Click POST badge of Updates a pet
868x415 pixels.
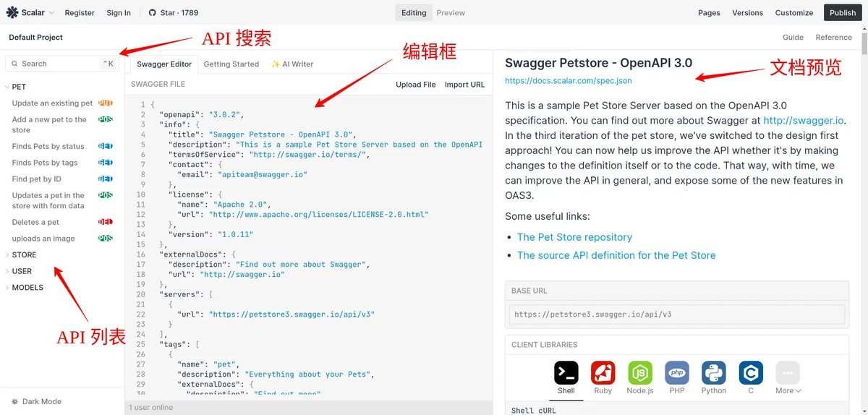(x=106, y=195)
